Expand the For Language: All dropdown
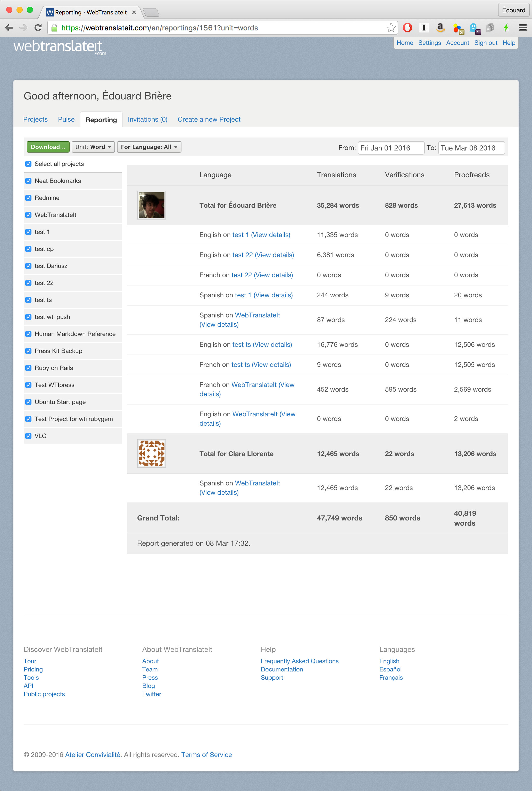 (149, 147)
